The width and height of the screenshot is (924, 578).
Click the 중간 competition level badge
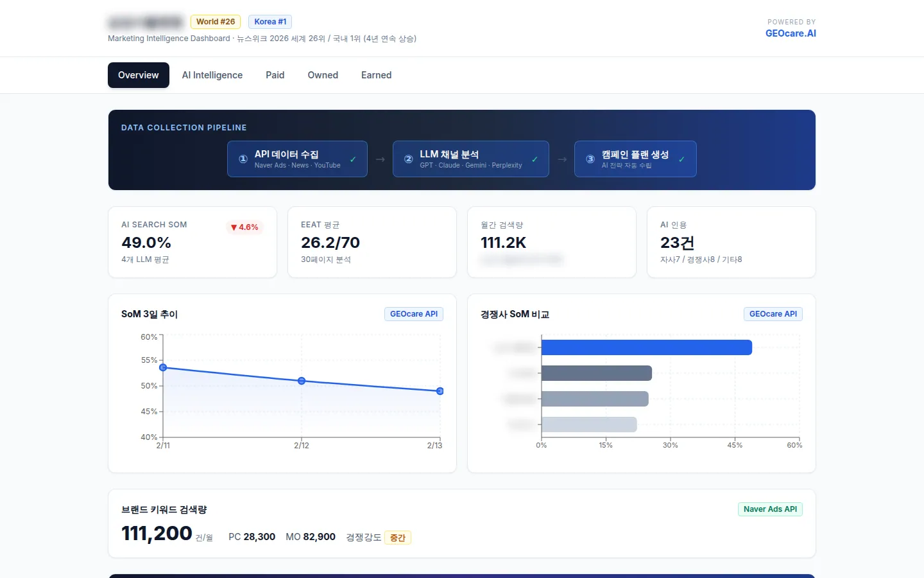point(398,538)
